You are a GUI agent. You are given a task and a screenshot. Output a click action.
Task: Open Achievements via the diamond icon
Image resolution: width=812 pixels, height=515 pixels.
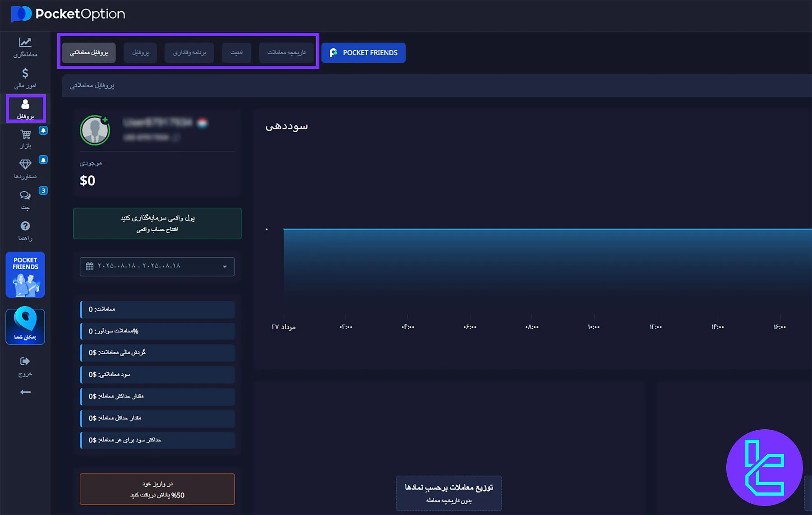[25, 169]
